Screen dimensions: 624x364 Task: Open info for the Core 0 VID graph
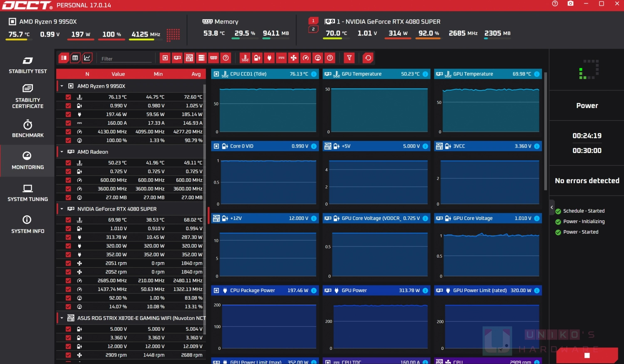[314, 146]
